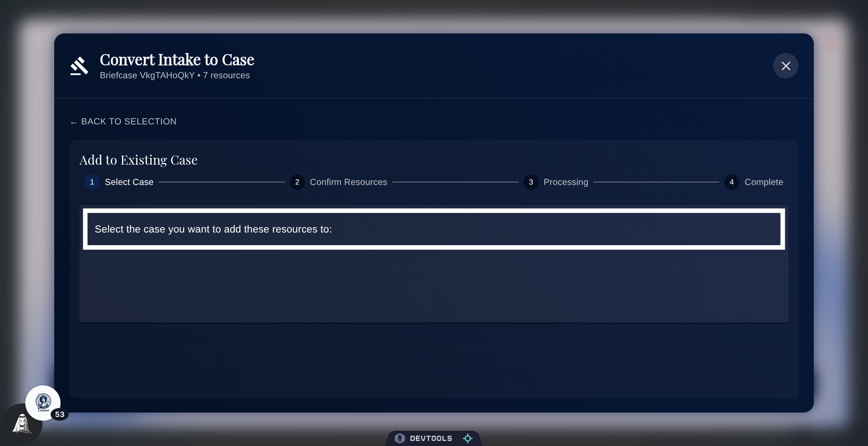Click the notification badge showing 53
This screenshot has height=446, width=868.
(x=60, y=414)
